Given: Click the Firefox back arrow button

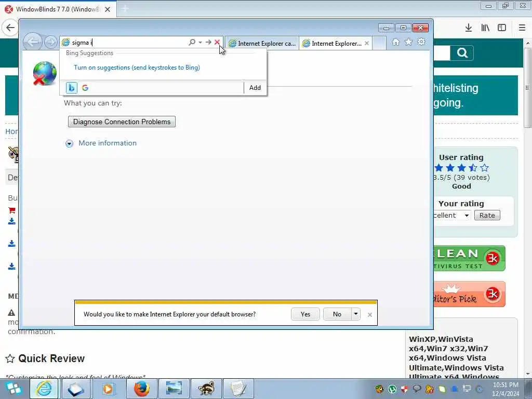Looking at the screenshot, I should tap(10, 28).
